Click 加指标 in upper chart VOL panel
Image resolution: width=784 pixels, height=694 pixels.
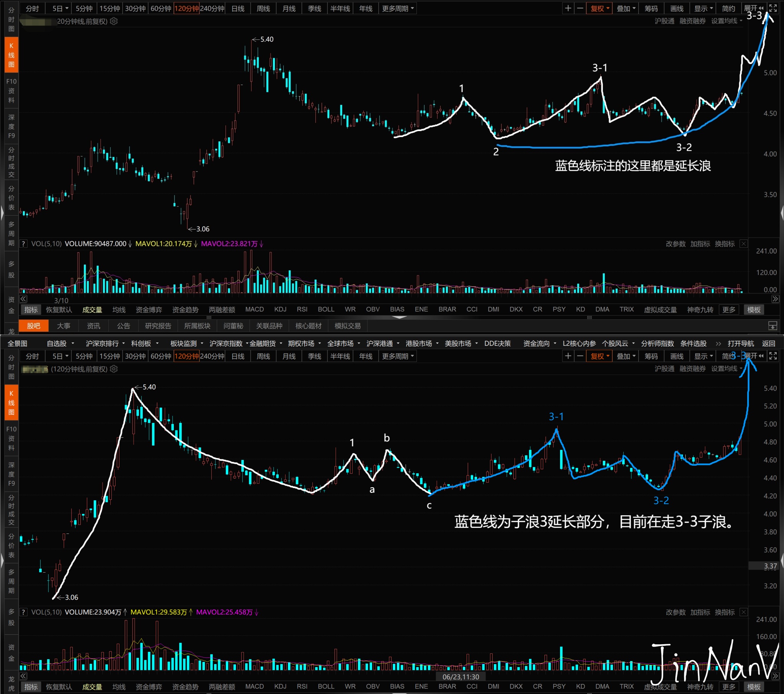[x=700, y=244]
